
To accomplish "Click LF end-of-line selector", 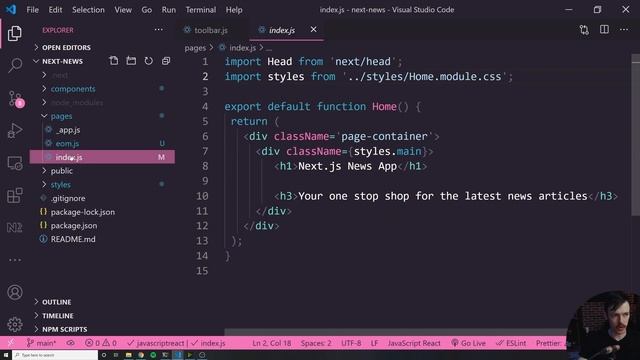I will (374, 343).
